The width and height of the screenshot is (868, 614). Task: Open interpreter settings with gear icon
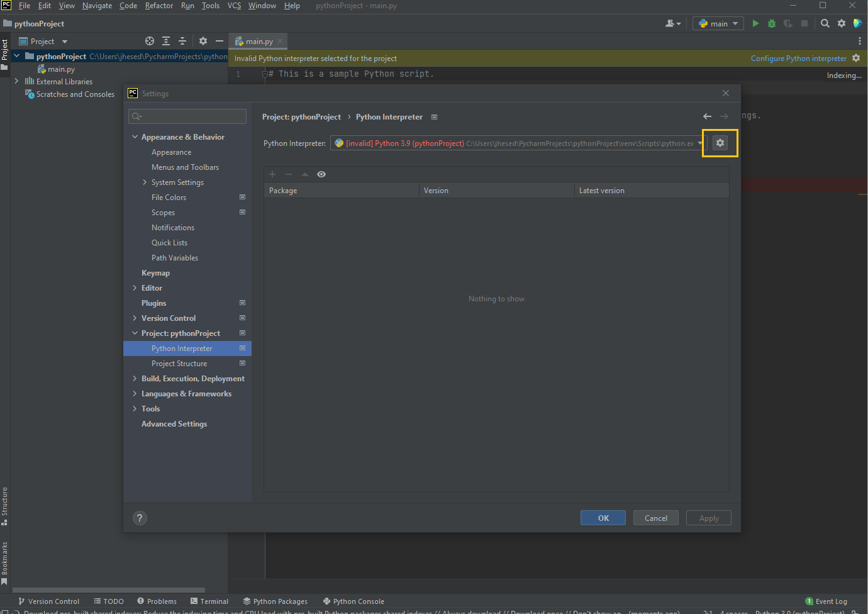[x=720, y=143]
